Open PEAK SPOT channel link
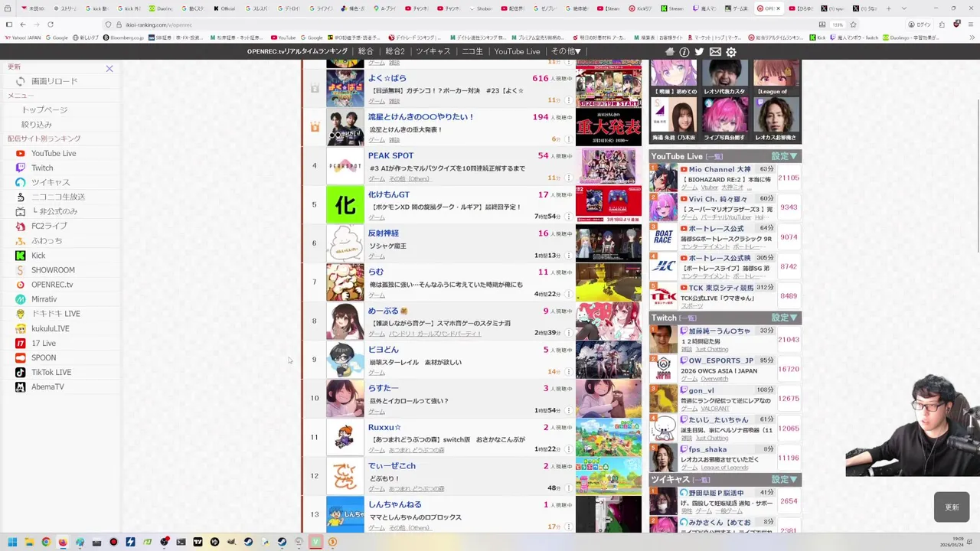The height and width of the screenshot is (551, 980). (390, 155)
